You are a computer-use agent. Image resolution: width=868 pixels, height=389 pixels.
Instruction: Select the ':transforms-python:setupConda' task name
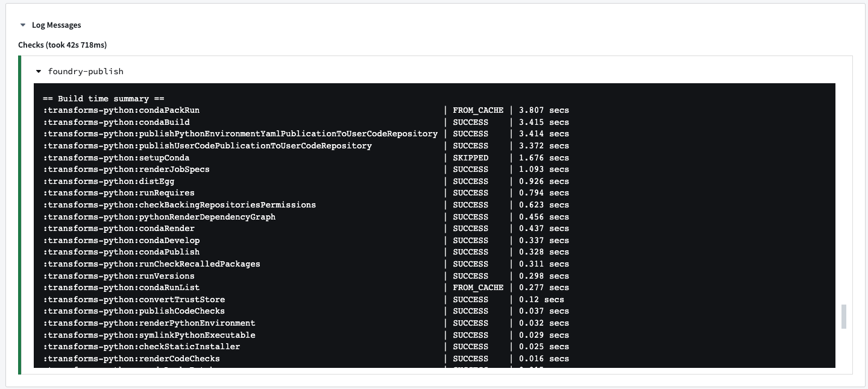coord(116,158)
